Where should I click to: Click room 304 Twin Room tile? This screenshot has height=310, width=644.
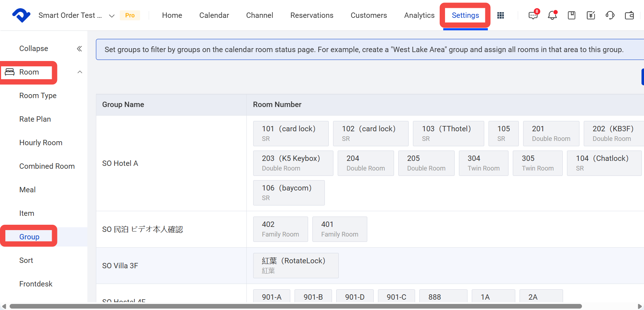click(x=484, y=163)
